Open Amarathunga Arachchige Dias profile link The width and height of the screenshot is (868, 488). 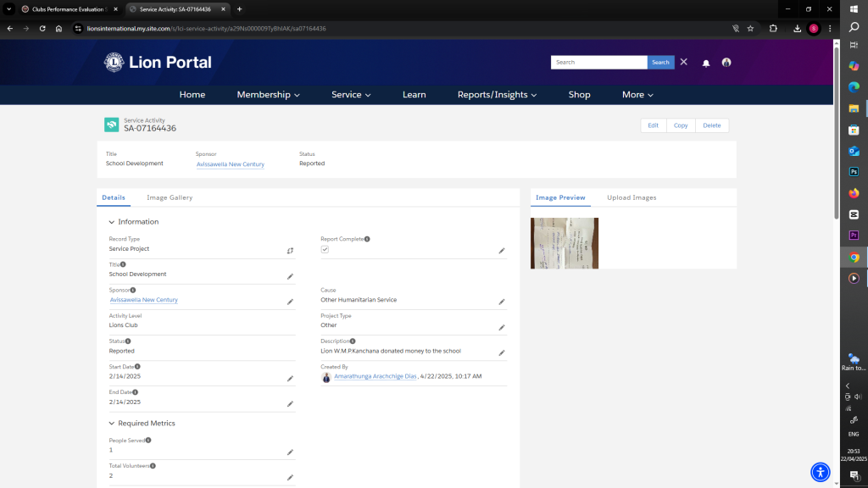(375, 376)
